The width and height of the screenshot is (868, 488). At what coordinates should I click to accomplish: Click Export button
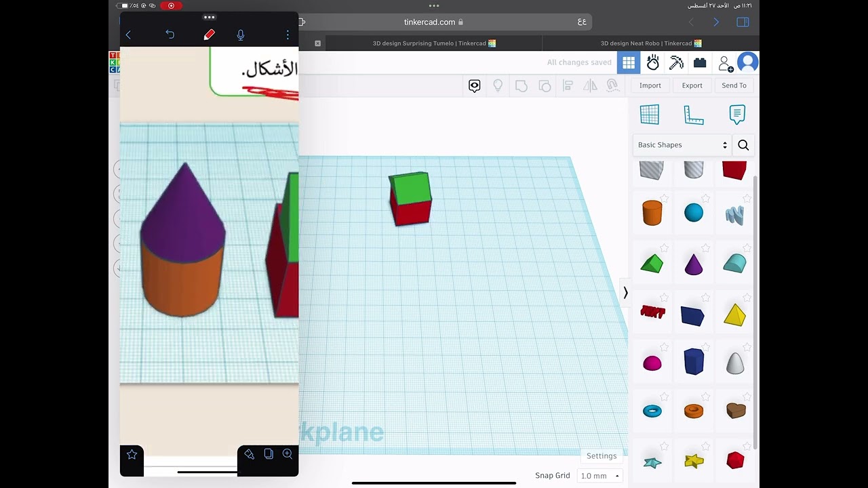pos(692,85)
